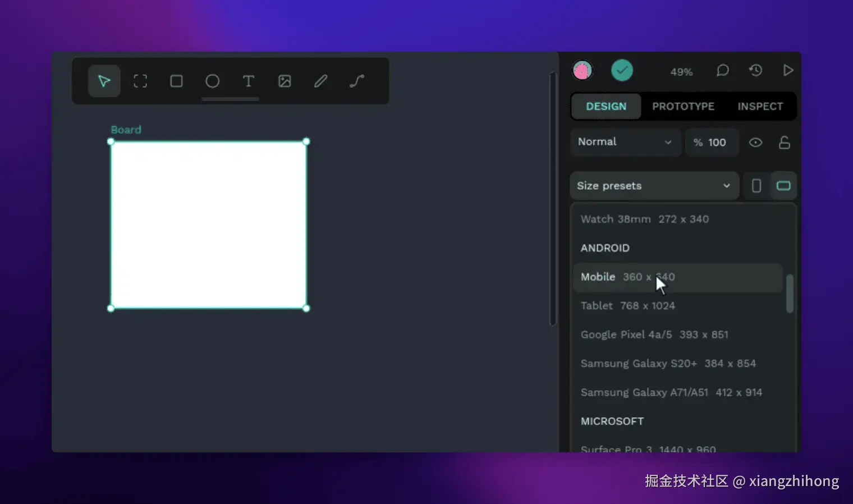Click the size presets list scrollbar
Image resolution: width=853 pixels, height=504 pixels.
pyautogui.click(x=790, y=294)
